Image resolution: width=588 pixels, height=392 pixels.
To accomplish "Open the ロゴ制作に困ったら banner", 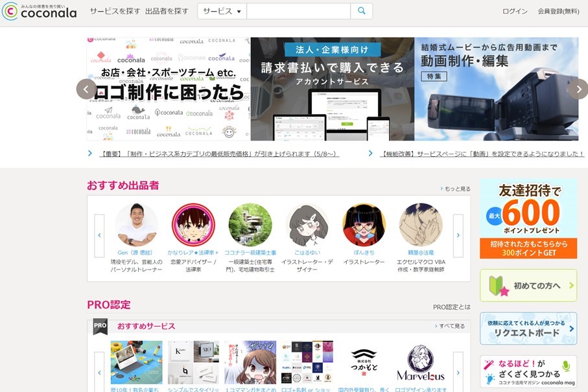I will (x=169, y=89).
